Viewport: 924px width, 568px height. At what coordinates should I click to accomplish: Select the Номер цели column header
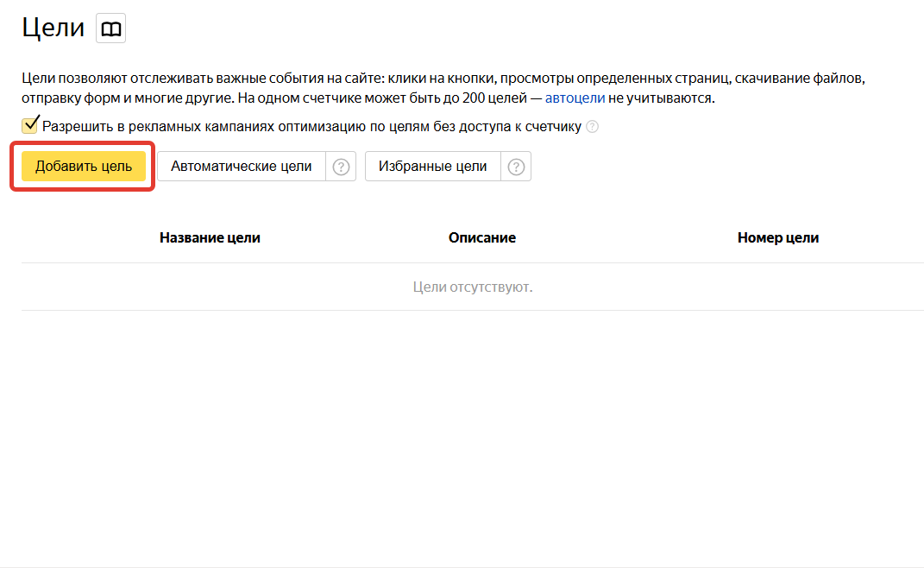[778, 237]
